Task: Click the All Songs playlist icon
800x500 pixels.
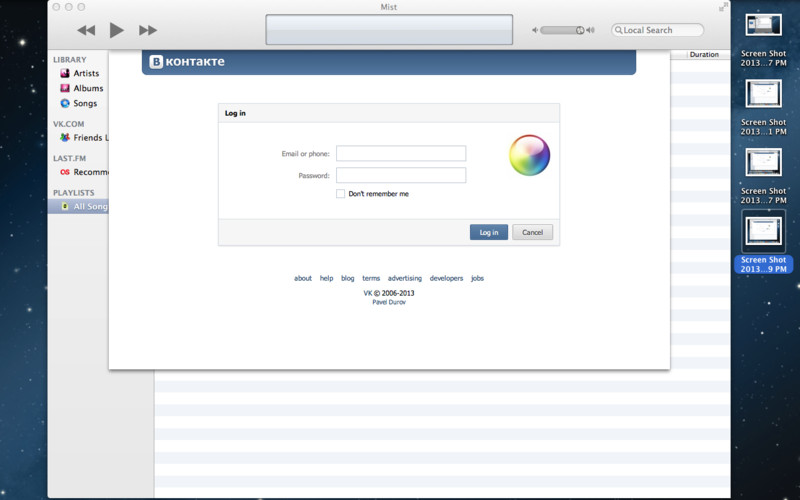Action: [65, 206]
